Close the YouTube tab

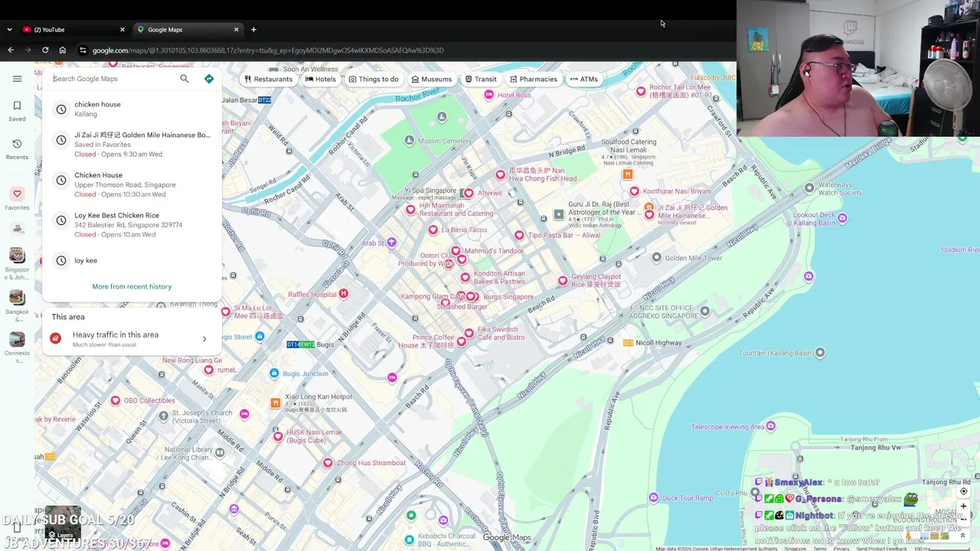click(122, 30)
